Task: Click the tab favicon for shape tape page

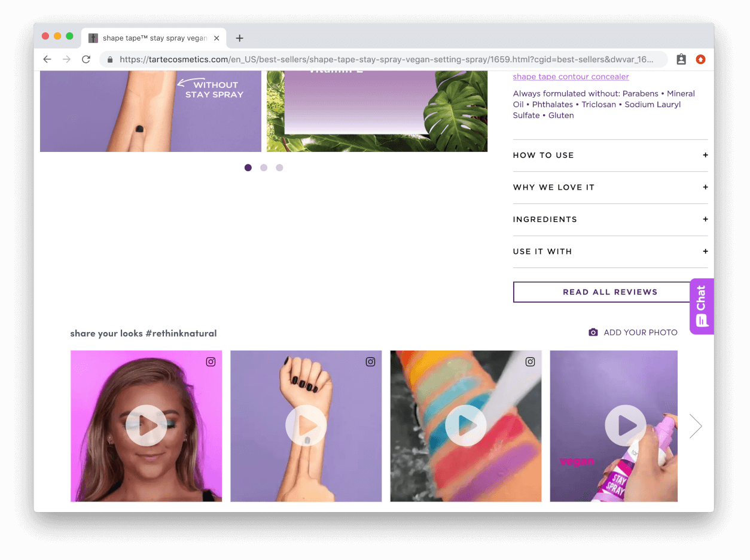Action: [x=93, y=38]
